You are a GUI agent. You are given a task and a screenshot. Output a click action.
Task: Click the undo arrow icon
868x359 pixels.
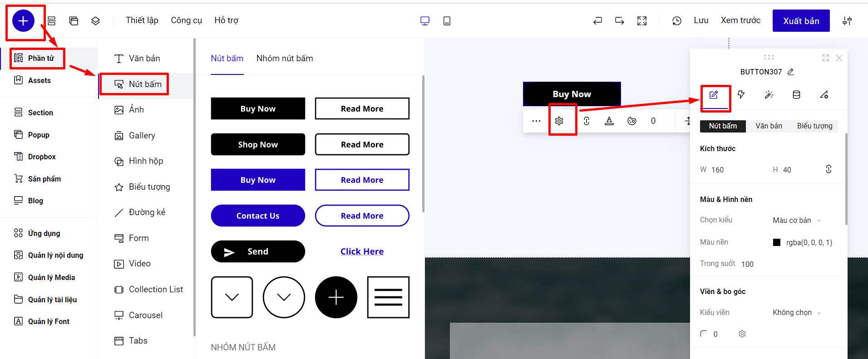click(597, 21)
